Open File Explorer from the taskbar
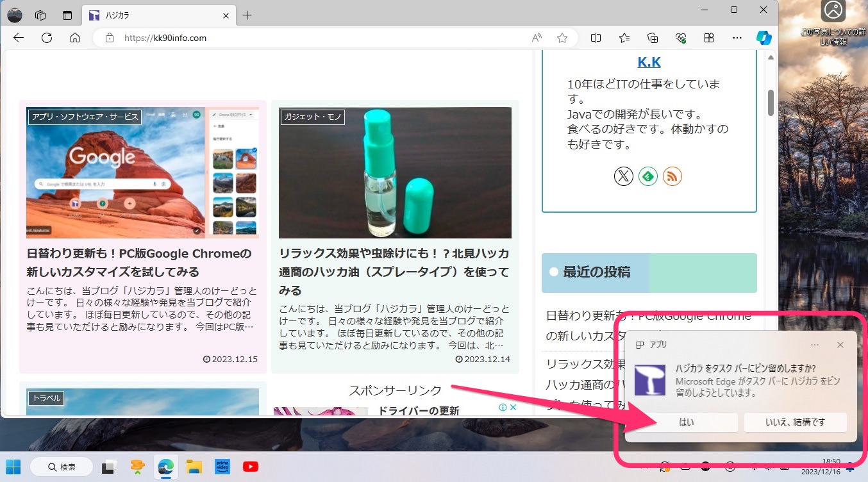Screen dimensions: 868x482 [194, 467]
